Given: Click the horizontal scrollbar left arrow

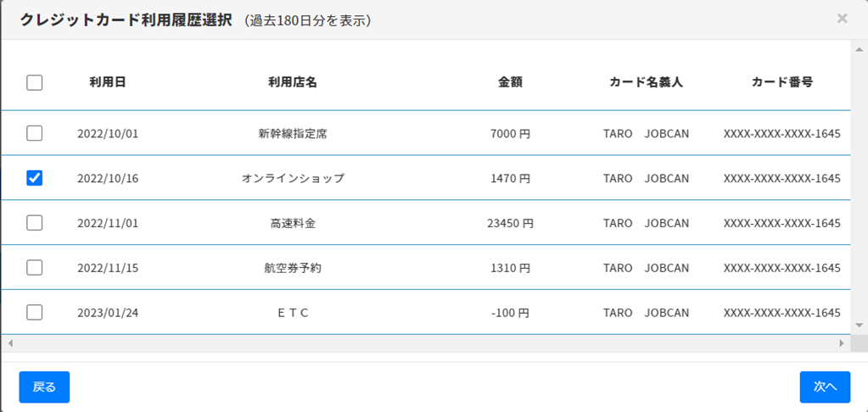Looking at the screenshot, I should tap(9, 343).
